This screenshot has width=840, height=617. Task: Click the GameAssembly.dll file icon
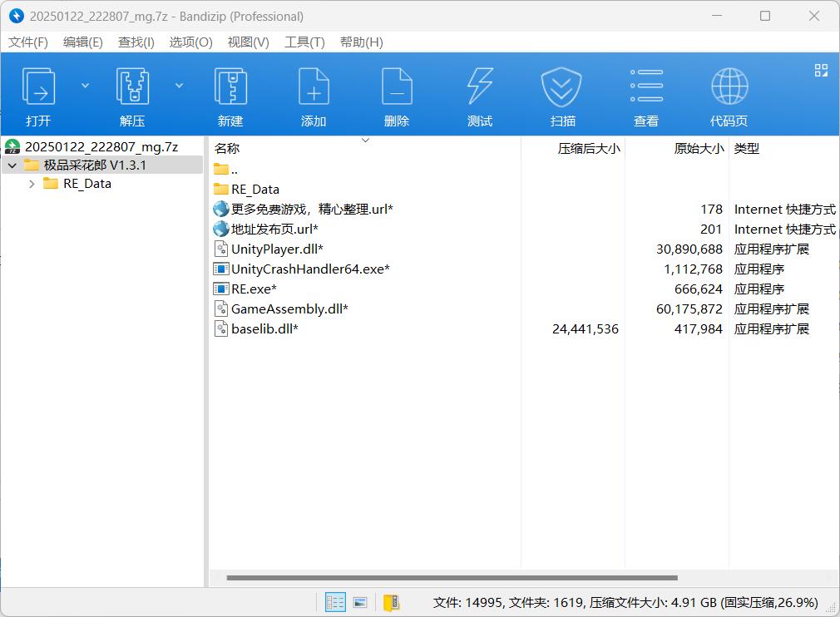[220, 309]
